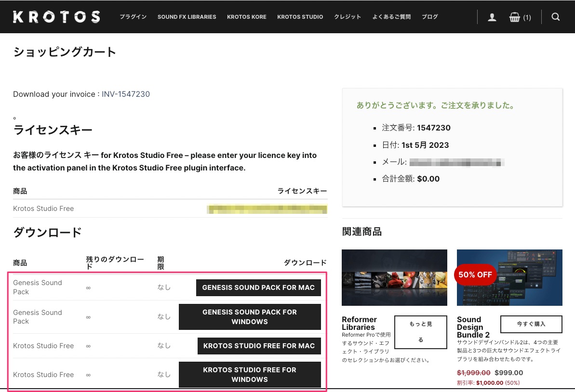Image resolution: width=575 pixels, height=392 pixels.
Task: Click the blurred email address
Action: (457, 162)
